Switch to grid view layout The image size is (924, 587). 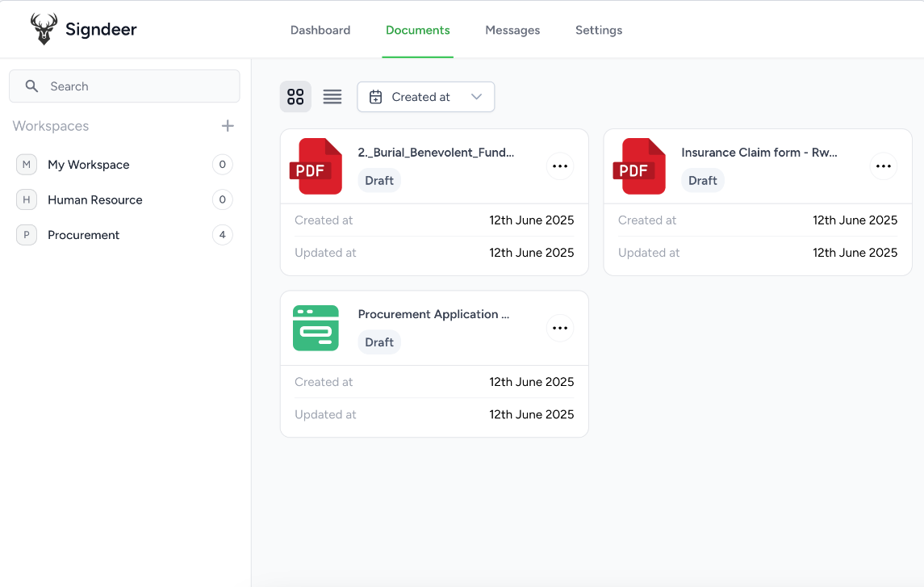(x=295, y=96)
